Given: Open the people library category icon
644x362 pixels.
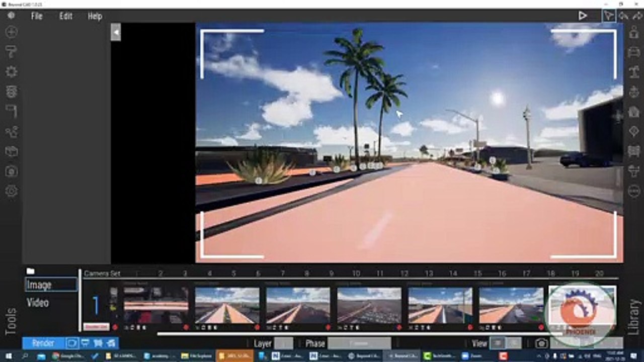Looking at the screenshot, I should [634, 32].
